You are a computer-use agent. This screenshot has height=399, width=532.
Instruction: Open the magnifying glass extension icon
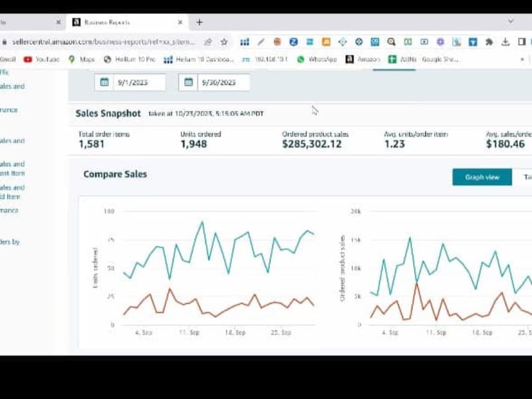point(391,42)
